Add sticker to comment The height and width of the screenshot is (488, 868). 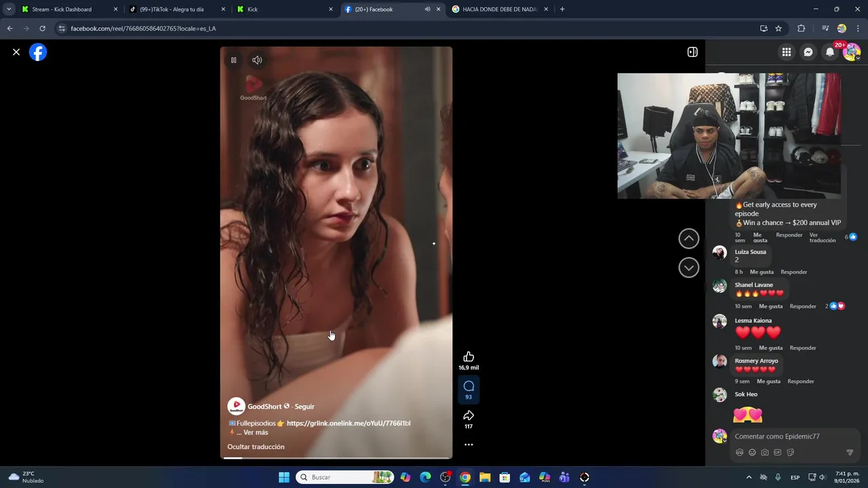791,453
